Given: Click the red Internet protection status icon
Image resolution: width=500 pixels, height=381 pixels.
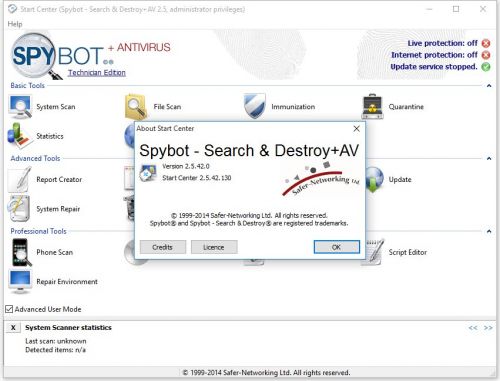Looking at the screenshot, I should (486, 55).
